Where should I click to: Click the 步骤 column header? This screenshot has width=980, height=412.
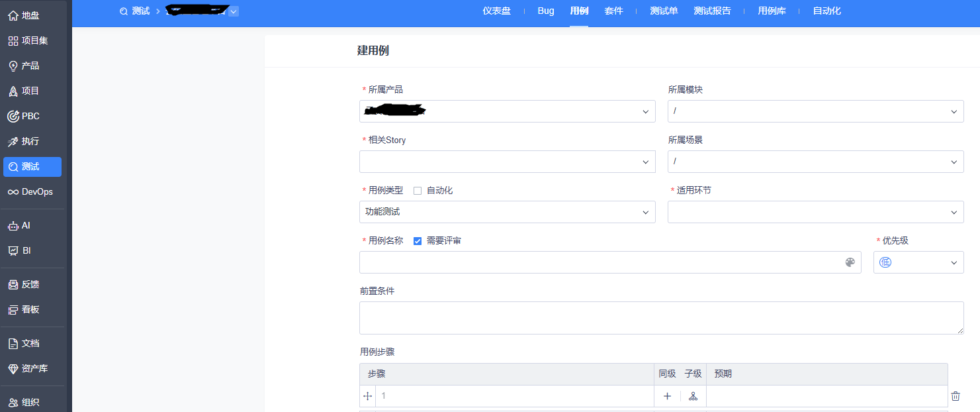click(x=377, y=374)
